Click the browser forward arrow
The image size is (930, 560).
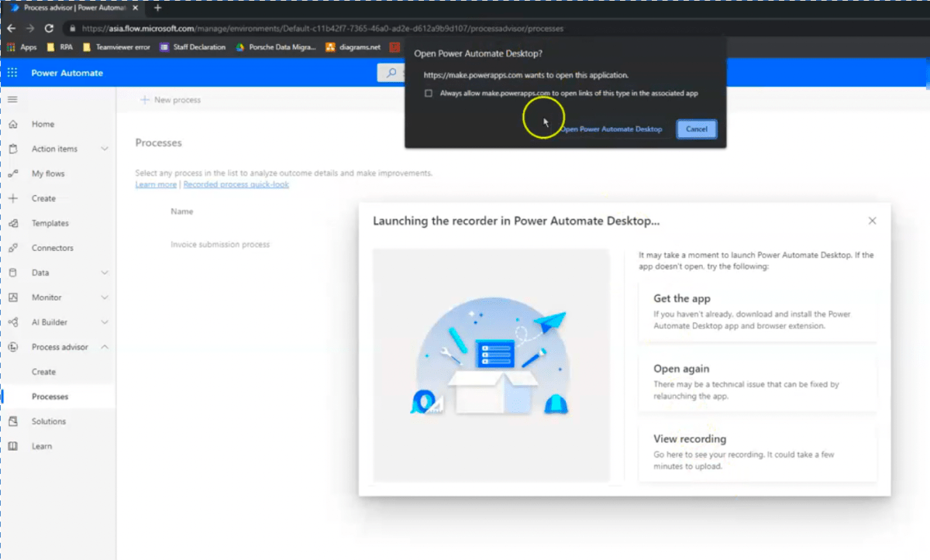pos(29,29)
